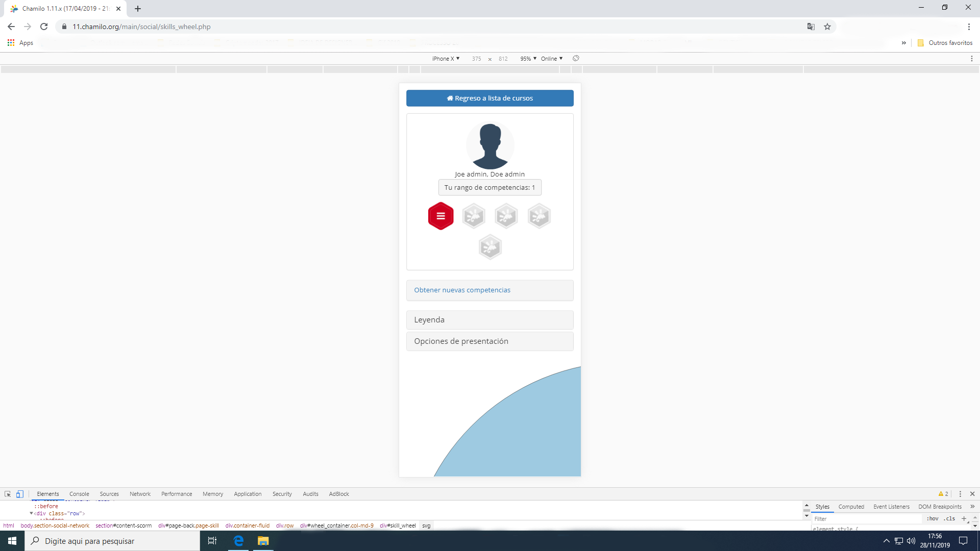Reload the current page

(44, 27)
